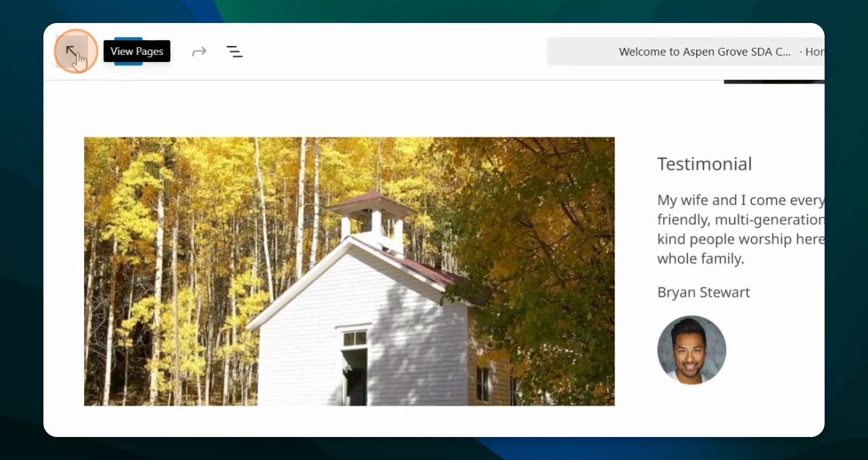
Task: Click the redo arrow in the toolbar
Action: tap(199, 51)
